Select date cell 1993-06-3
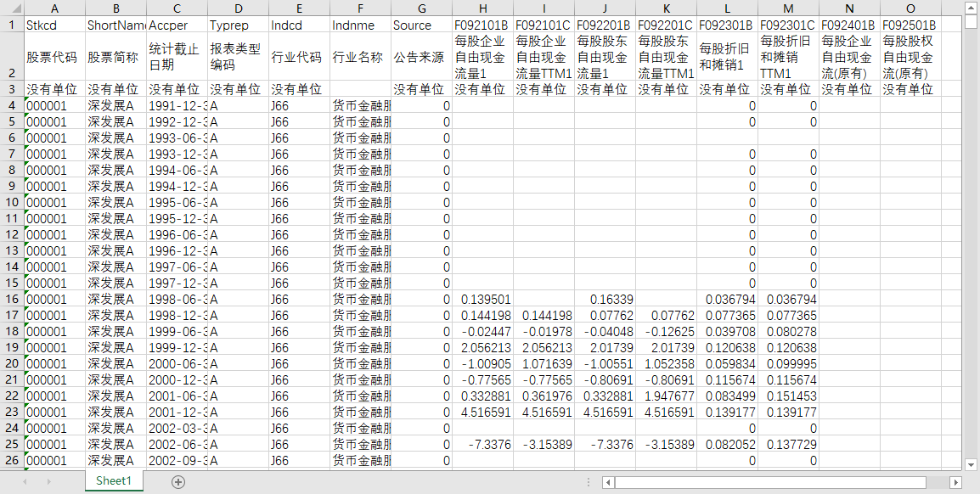 [177, 138]
